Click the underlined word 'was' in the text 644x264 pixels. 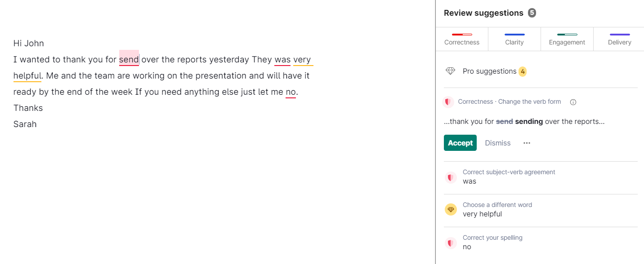[282, 60]
